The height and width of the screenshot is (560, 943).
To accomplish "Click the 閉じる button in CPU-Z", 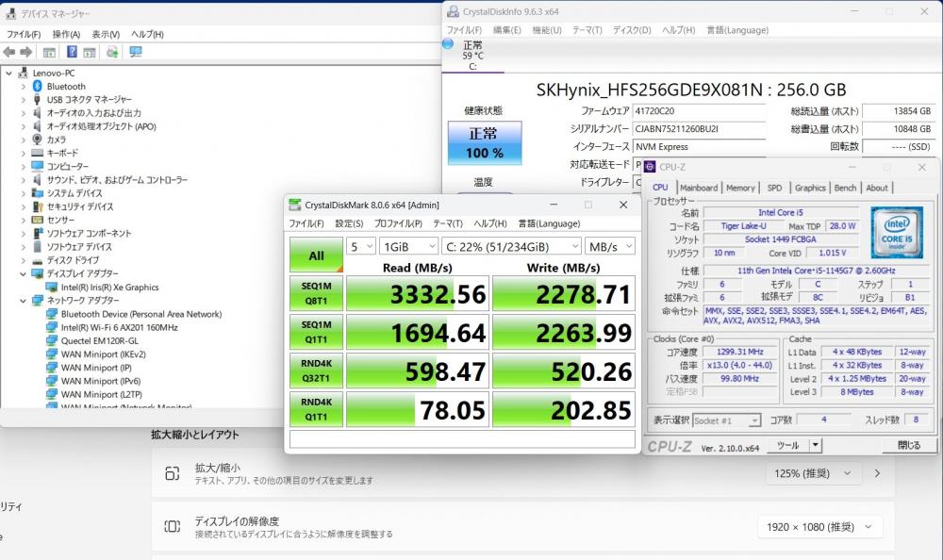I will (909, 445).
